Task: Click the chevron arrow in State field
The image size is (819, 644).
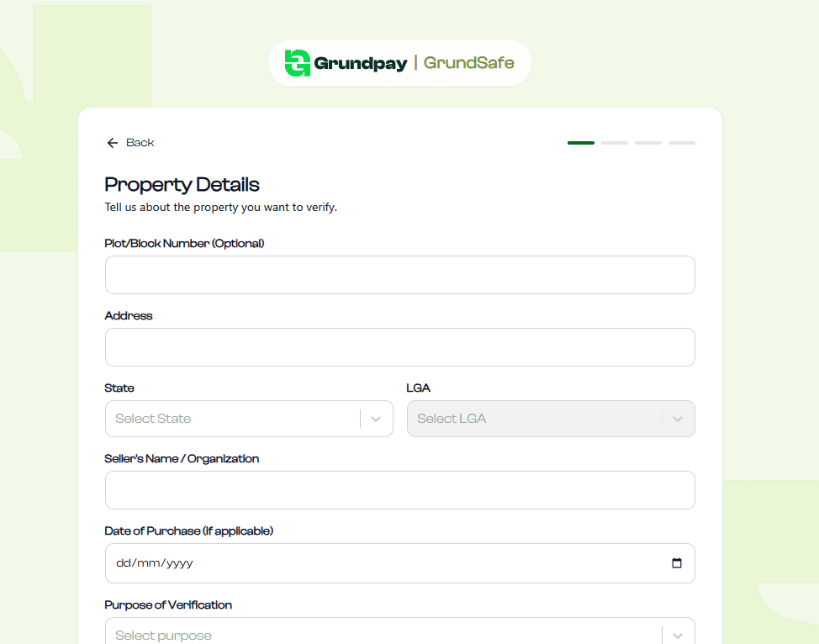Action: tap(376, 419)
